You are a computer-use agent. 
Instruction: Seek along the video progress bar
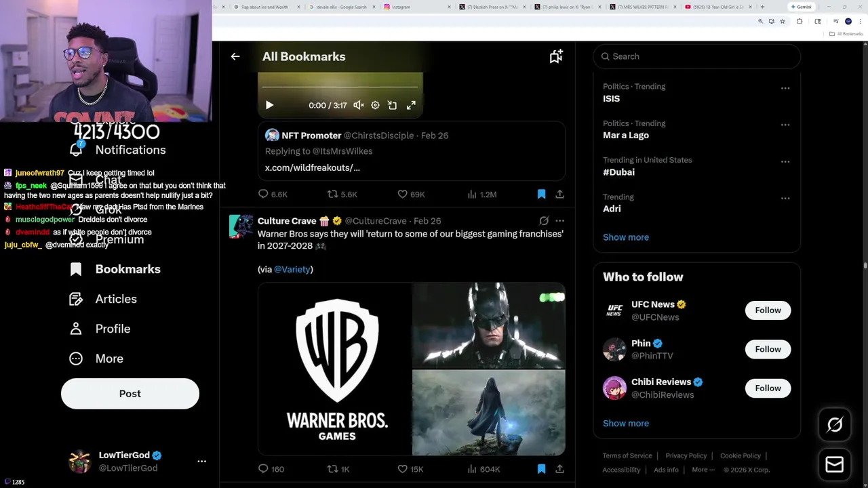pos(340,87)
